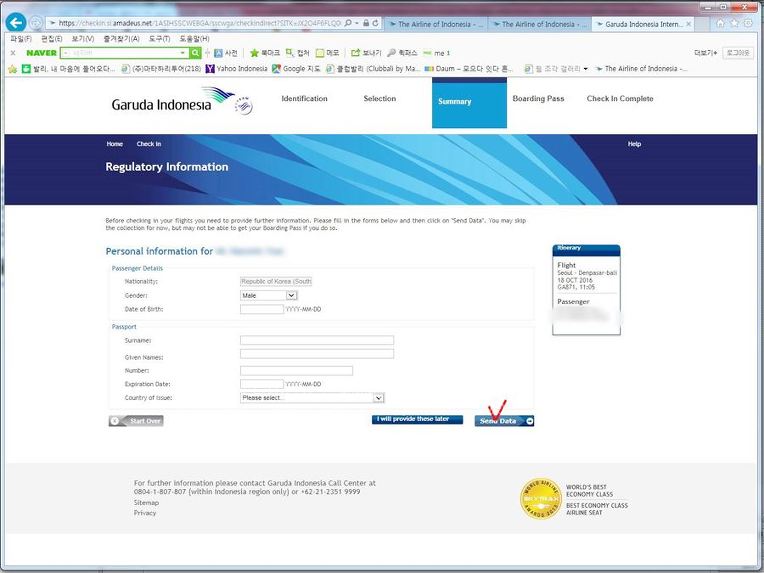The height and width of the screenshot is (573, 764).
Task: Click the 북마크 star toolbar item
Action: coord(265,53)
